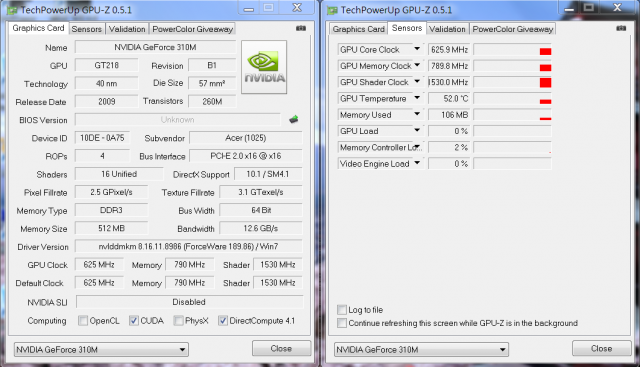Expand GPU Core Clock sensor dropdown arrow
The width and height of the screenshot is (640, 367).
pos(417,49)
